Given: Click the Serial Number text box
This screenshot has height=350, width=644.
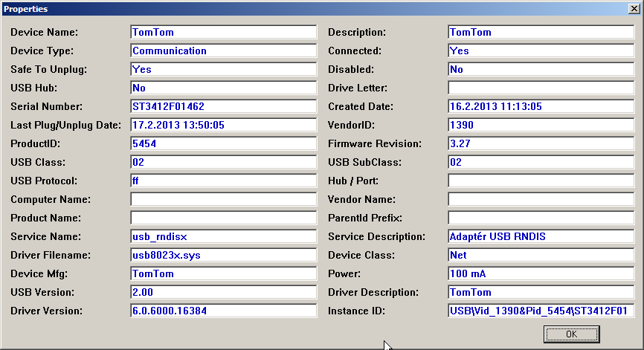Looking at the screenshot, I should (224, 107).
